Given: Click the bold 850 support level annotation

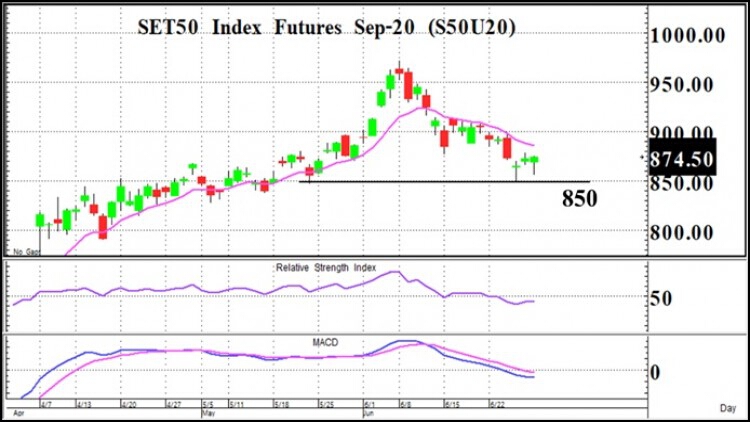Looking at the screenshot, I should (579, 199).
